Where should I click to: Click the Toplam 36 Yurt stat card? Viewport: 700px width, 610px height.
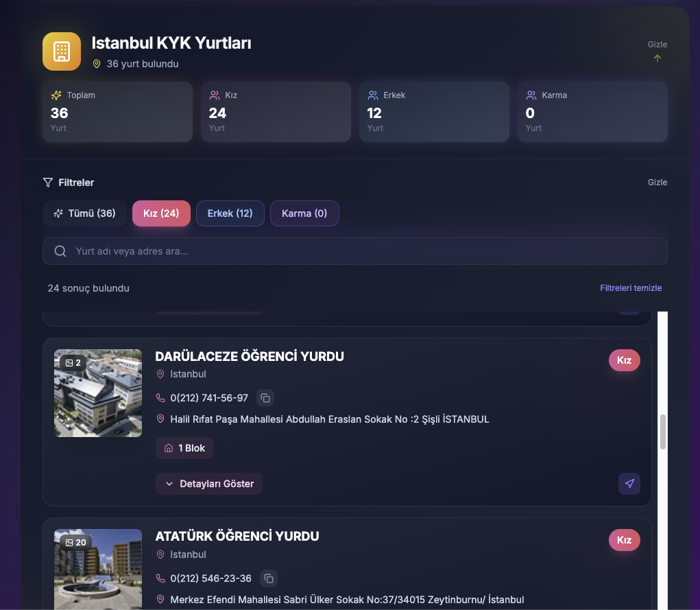[x=117, y=112]
